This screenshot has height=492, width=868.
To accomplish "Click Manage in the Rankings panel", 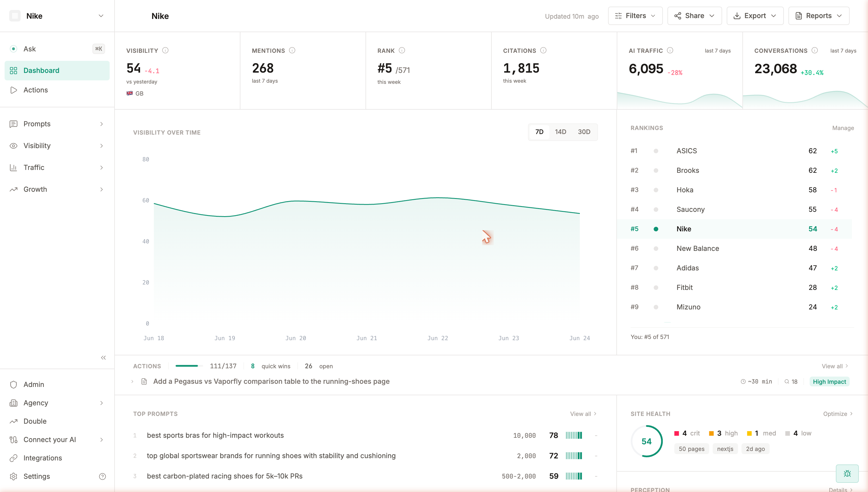I will click(843, 128).
